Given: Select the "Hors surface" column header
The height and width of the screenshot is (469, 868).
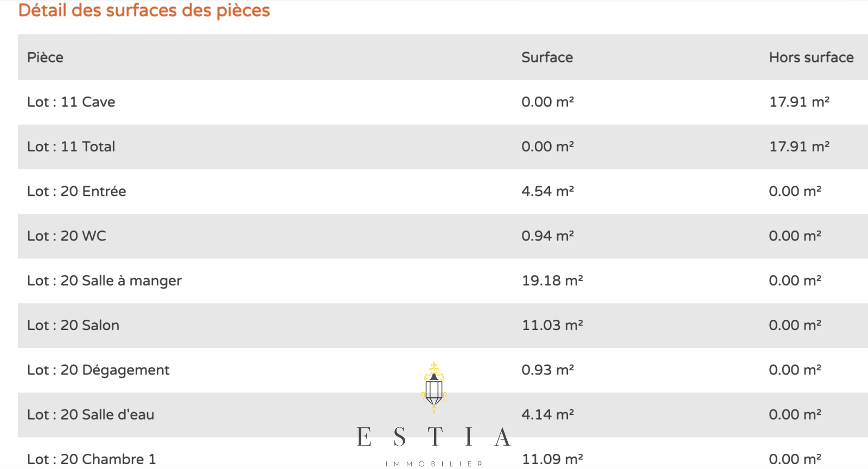Looking at the screenshot, I should [811, 58].
